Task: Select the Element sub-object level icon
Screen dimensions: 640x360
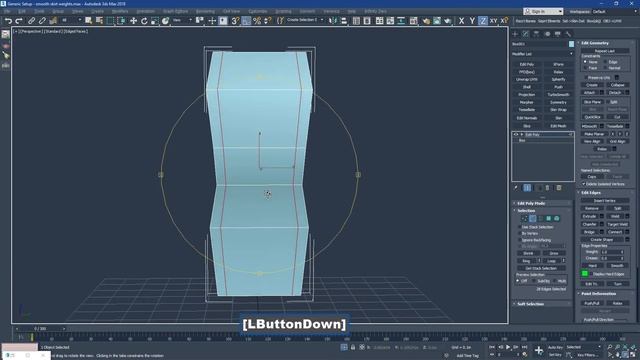Action: (x=556, y=218)
